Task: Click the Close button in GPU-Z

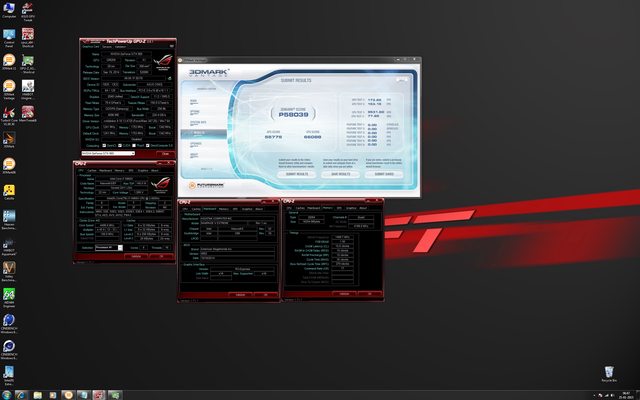Action: click(165, 154)
